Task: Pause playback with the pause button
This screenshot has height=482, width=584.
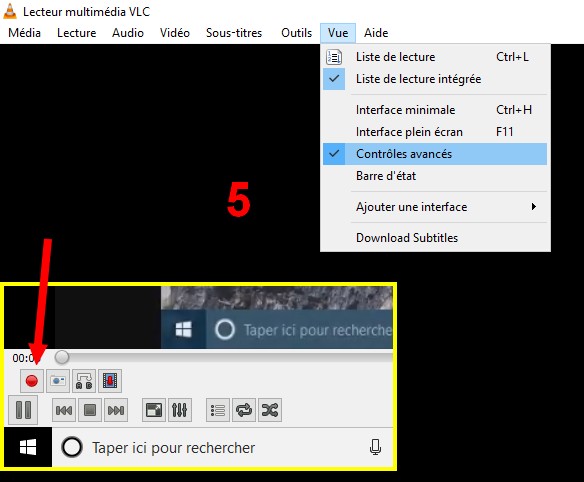Action: (23, 410)
